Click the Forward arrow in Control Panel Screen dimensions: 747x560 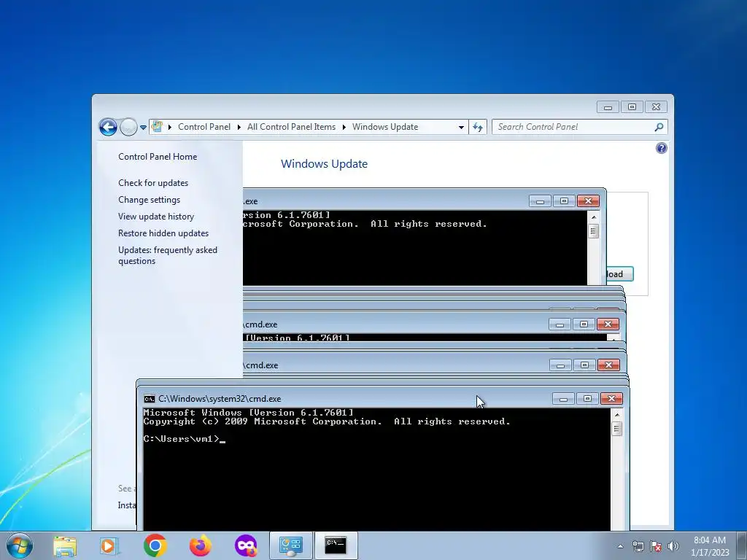(x=128, y=127)
